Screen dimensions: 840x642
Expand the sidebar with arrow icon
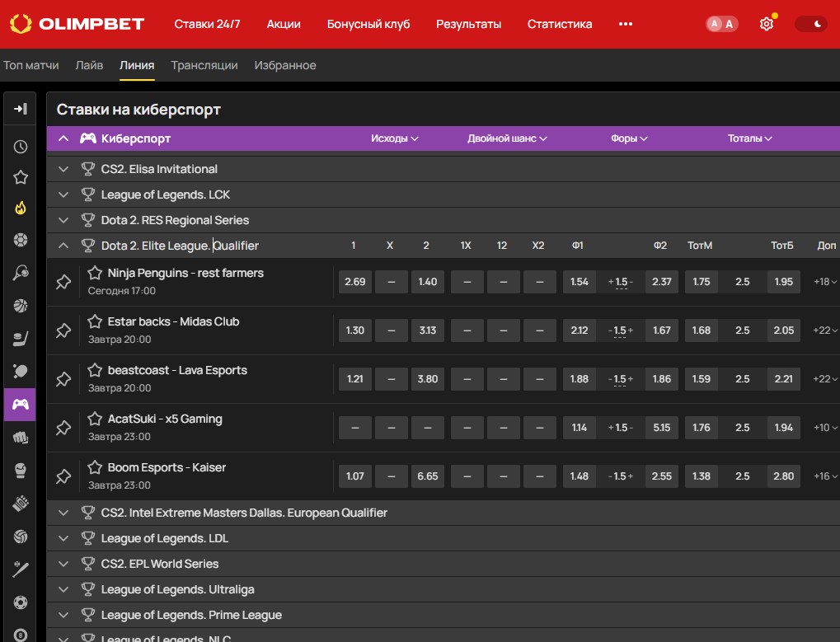coord(21,109)
